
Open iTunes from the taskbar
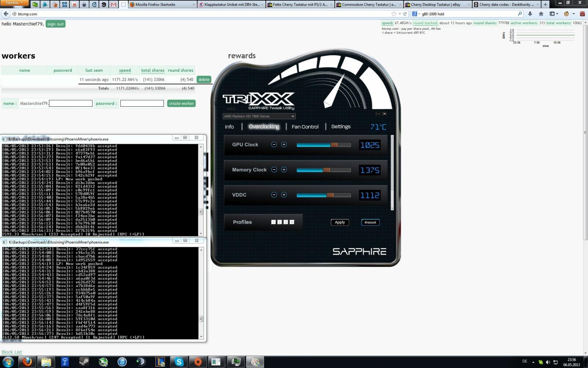122,362
